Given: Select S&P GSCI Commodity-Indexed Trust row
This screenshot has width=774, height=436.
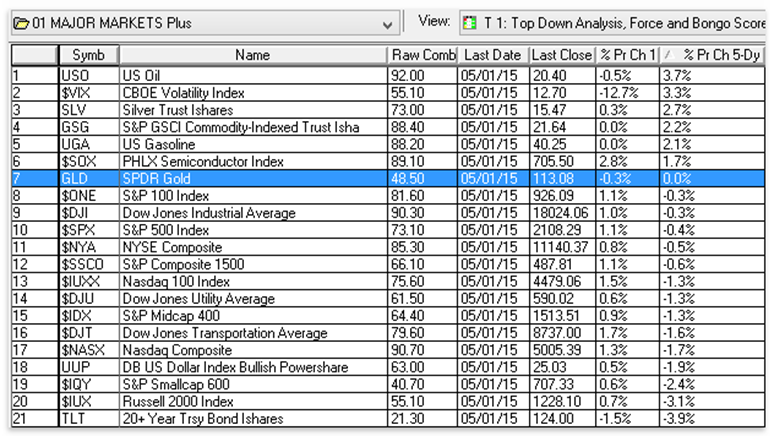Looking at the screenshot, I should (x=253, y=127).
